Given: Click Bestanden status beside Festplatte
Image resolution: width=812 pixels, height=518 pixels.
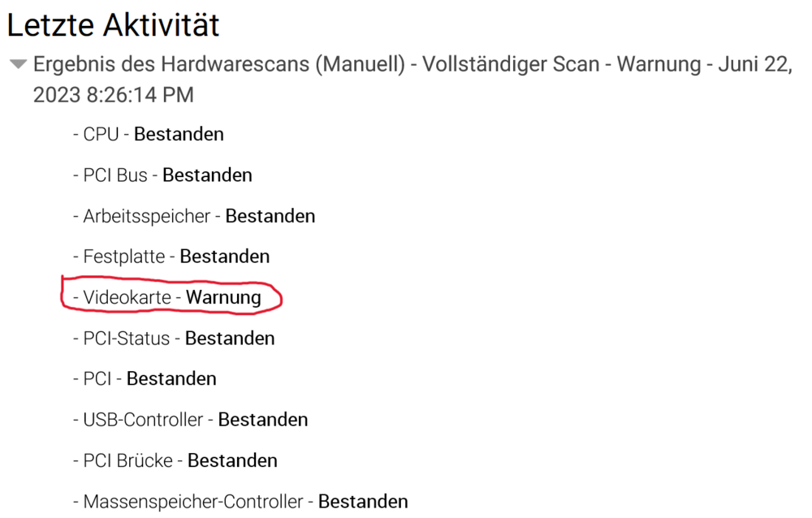Looking at the screenshot, I should (x=224, y=257).
